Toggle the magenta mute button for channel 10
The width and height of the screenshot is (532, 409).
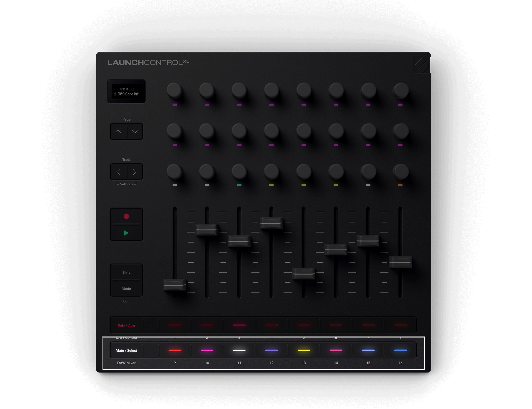pos(207,350)
